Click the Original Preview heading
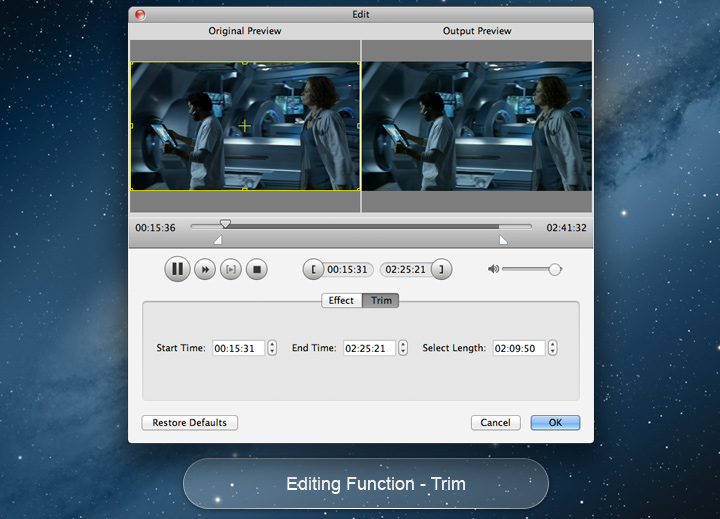Viewport: 720px width, 519px height. click(245, 31)
